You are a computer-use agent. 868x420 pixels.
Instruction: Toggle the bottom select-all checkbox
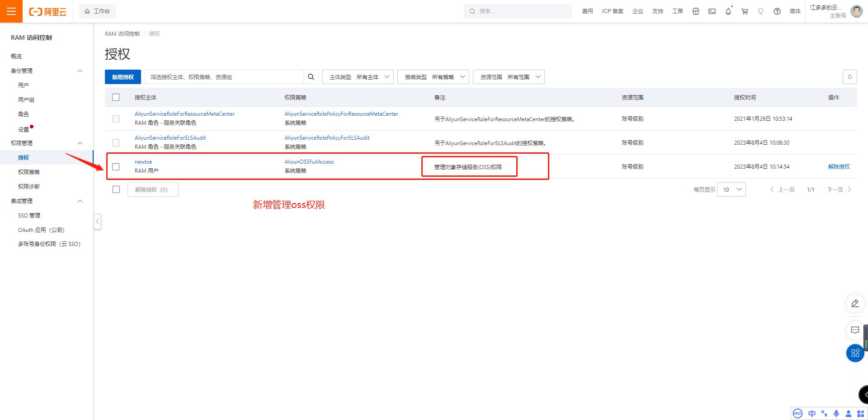pyautogui.click(x=116, y=189)
